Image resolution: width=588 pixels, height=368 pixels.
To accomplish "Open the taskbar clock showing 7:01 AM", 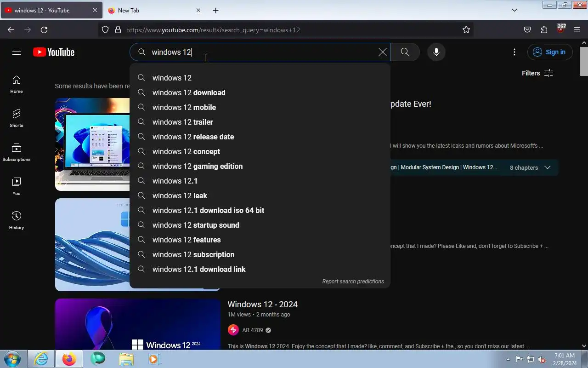I will [x=565, y=359].
